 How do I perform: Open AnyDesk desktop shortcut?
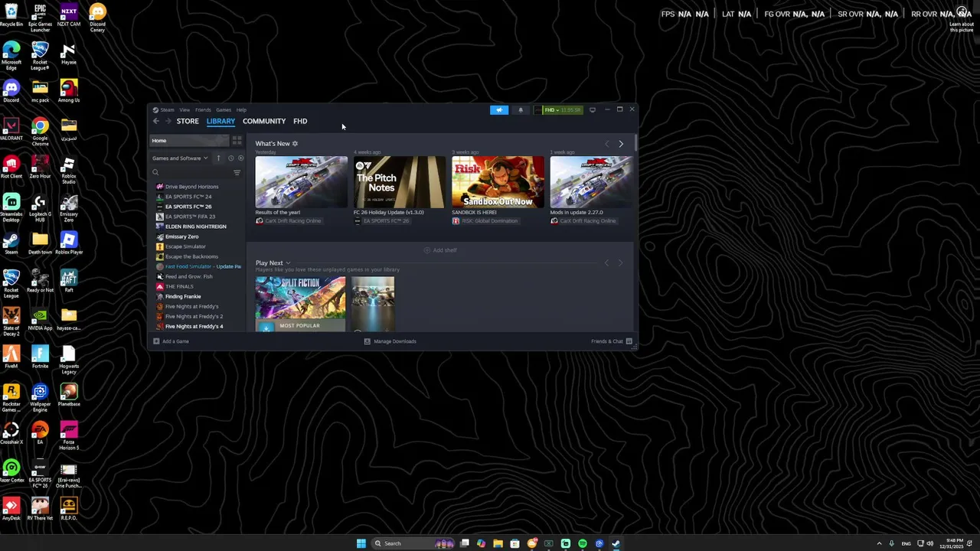pyautogui.click(x=11, y=509)
